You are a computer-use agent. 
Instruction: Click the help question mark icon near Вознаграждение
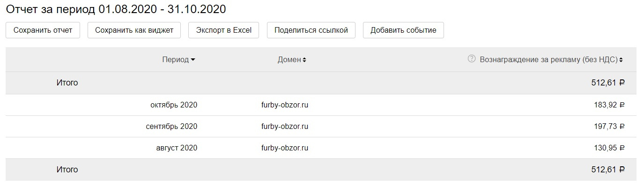coord(472,59)
